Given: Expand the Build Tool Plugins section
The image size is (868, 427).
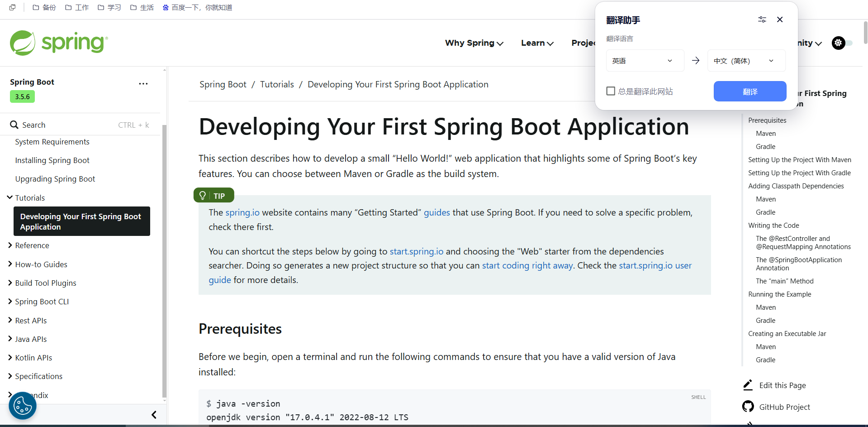Looking at the screenshot, I should [10, 283].
